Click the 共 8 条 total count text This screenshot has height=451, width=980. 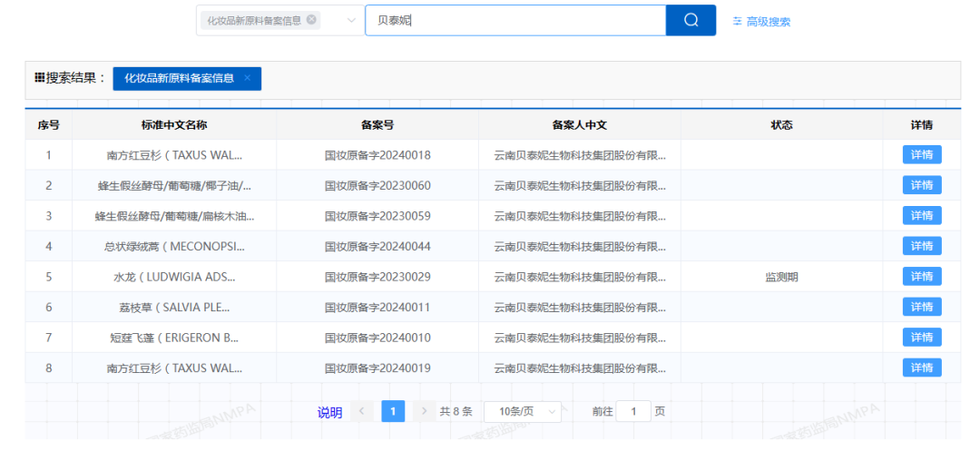pyautogui.click(x=456, y=412)
